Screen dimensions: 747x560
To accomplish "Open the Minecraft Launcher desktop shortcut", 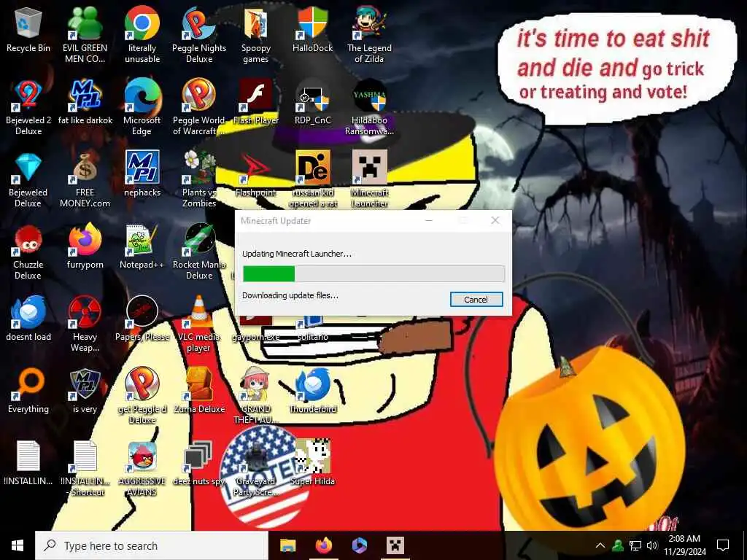I will (369, 180).
